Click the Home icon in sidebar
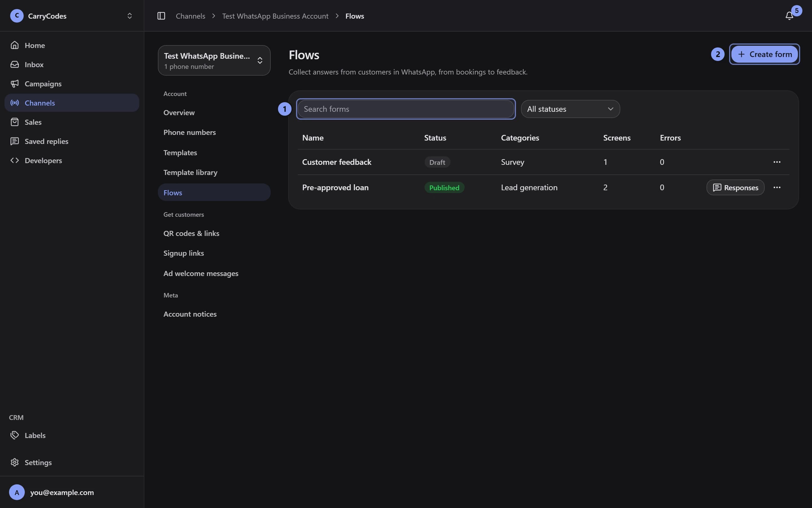Viewport: 812px width, 508px height. coord(14,45)
